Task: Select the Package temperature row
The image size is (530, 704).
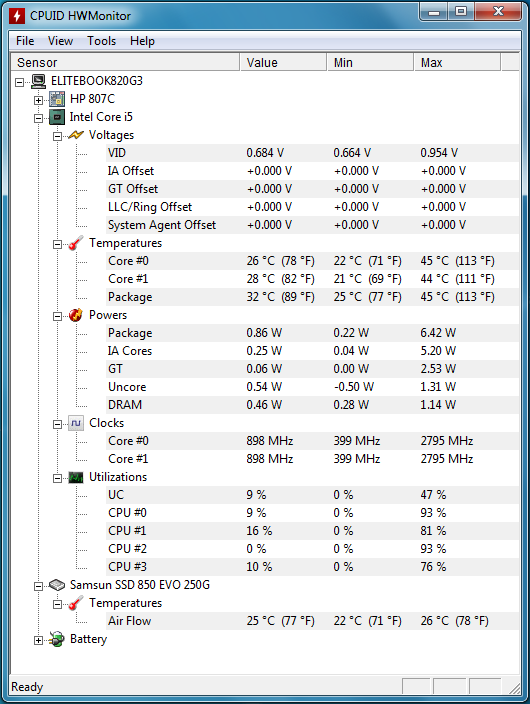Action: tap(265, 297)
